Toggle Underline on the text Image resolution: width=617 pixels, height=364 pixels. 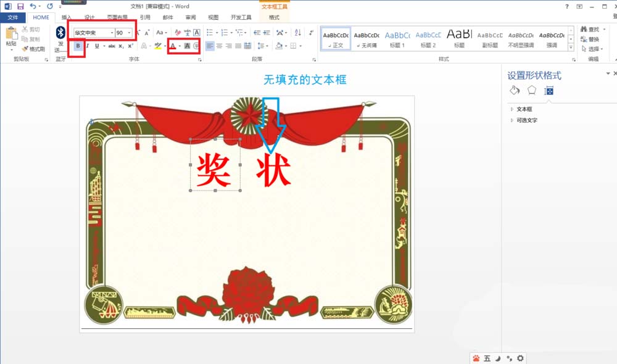96,46
